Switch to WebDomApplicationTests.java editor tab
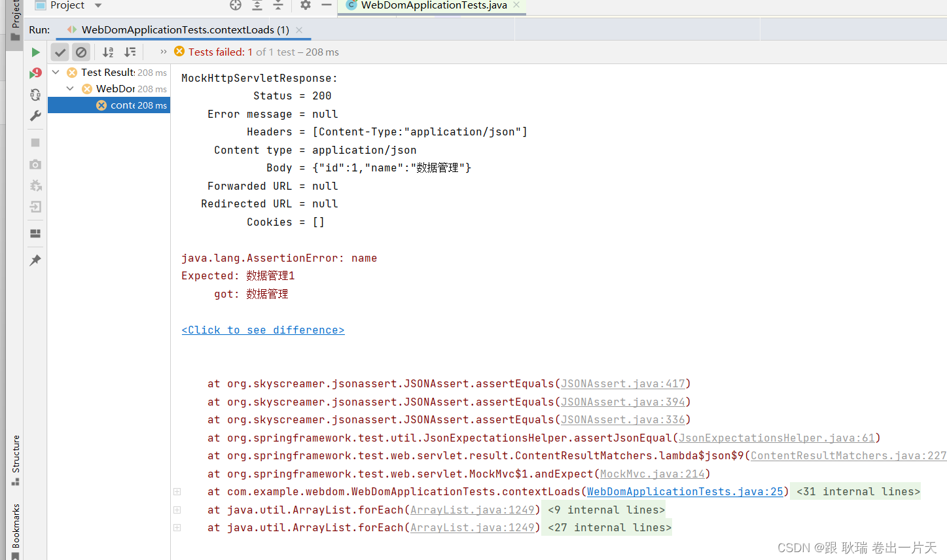 433,5
